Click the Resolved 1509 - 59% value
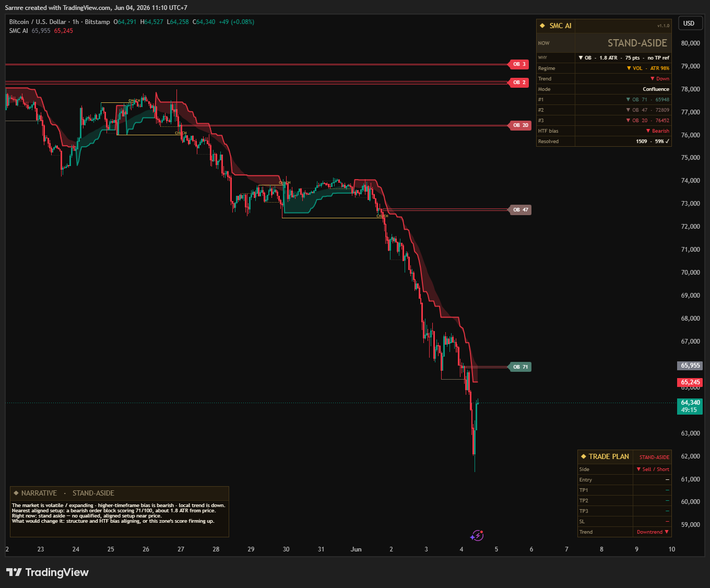Image resolution: width=710 pixels, height=588 pixels. tap(653, 142)
